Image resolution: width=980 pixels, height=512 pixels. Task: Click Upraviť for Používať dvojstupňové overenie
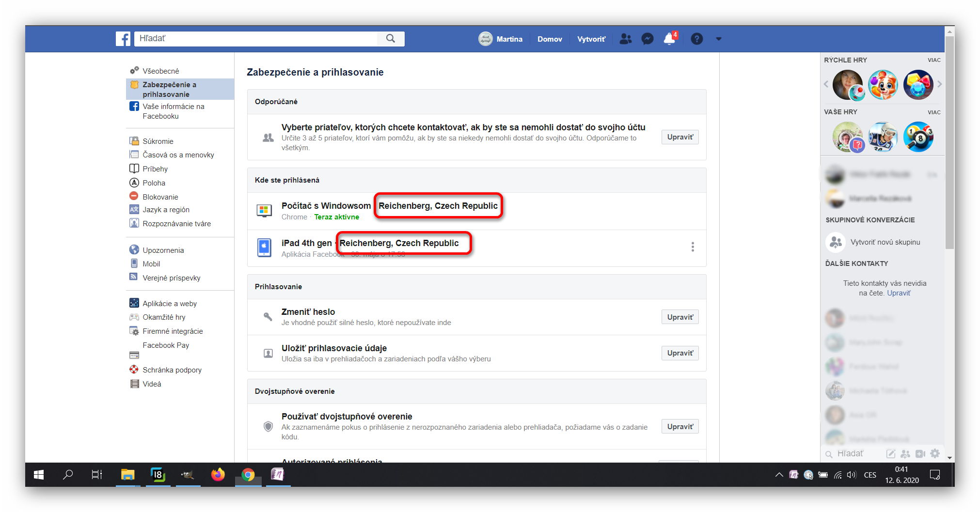pyautogui.click(x=680, y=427)
